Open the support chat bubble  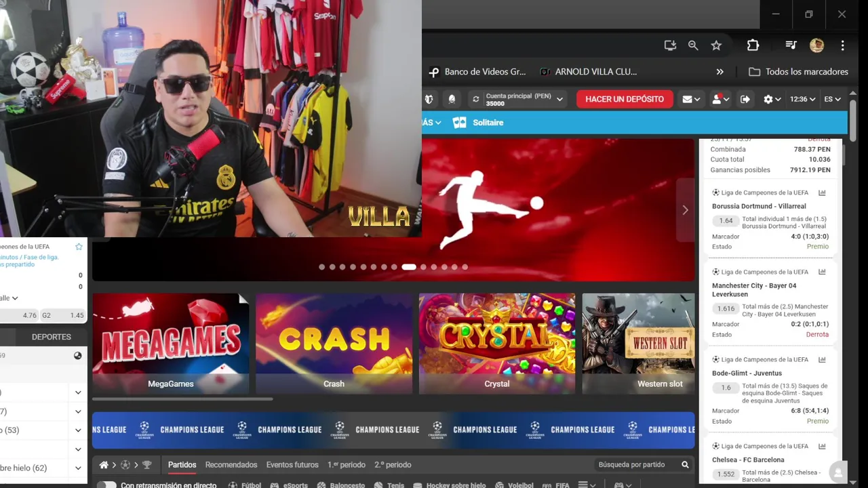tap(838, 472)
